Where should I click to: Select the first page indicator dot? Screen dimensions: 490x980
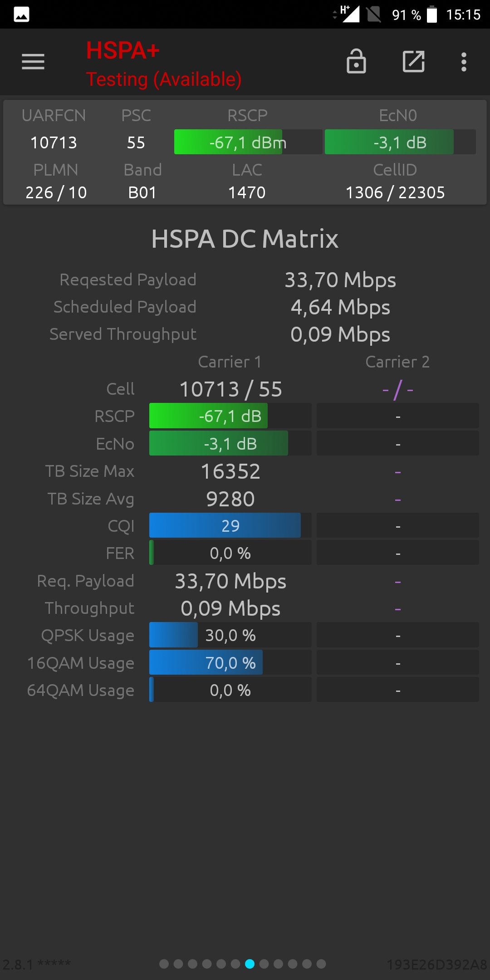164,964
